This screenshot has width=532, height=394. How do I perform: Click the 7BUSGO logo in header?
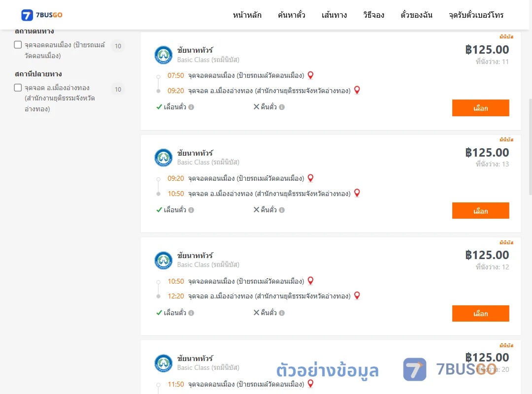[x=42, y=15]
